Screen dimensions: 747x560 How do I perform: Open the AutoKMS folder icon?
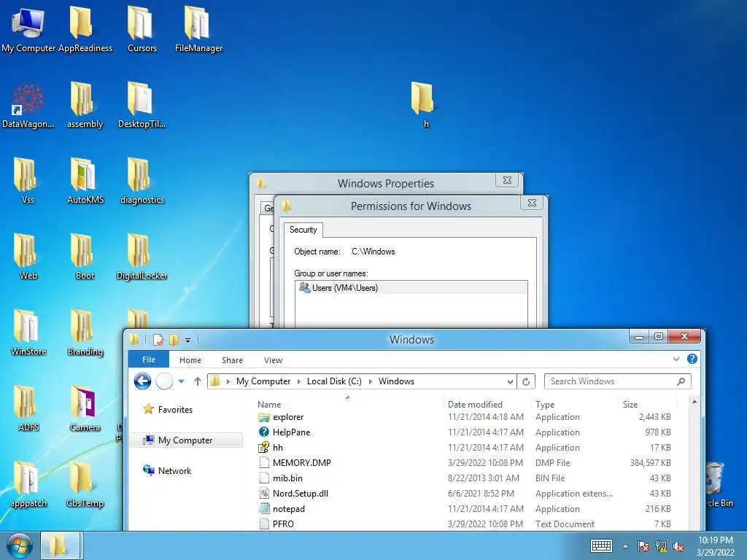(x=85, y=181)
